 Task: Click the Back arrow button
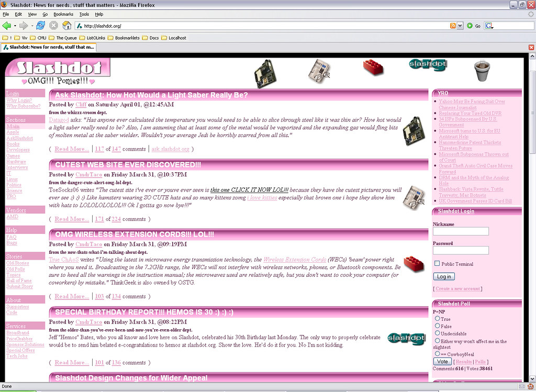point(6,26)
